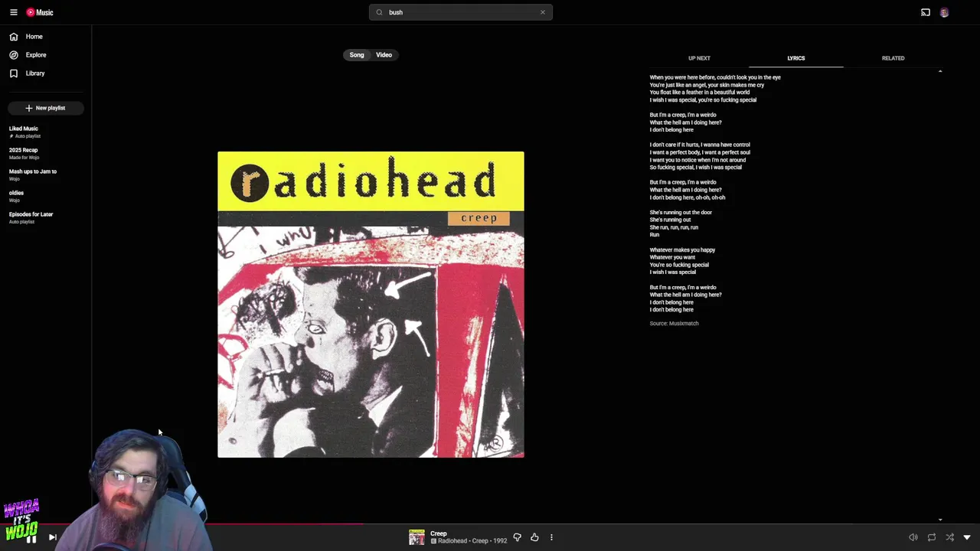Toggle shuffle
The height and width of the screenshot is (551, 980).
click(950, 537)
